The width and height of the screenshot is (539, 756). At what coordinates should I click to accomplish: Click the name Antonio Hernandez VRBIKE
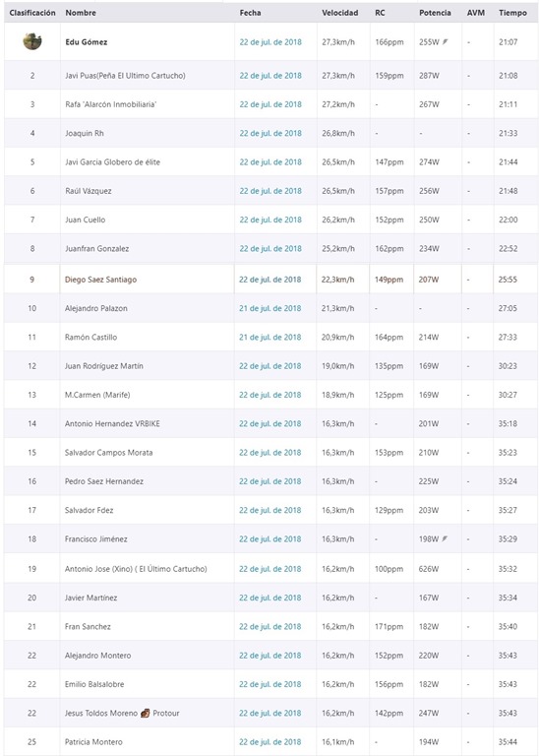point(112,423)
